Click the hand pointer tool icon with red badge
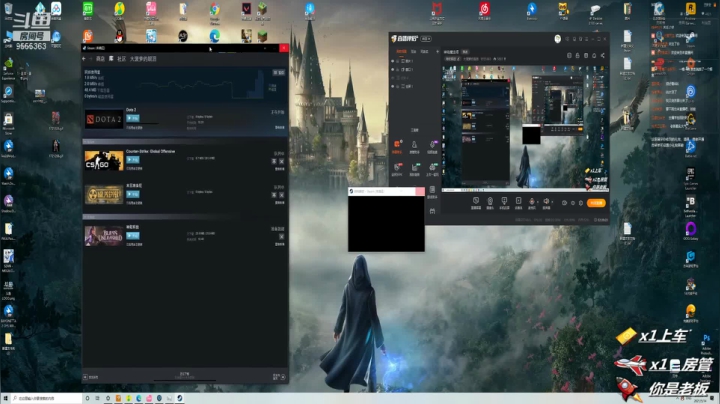 [397, 168]
